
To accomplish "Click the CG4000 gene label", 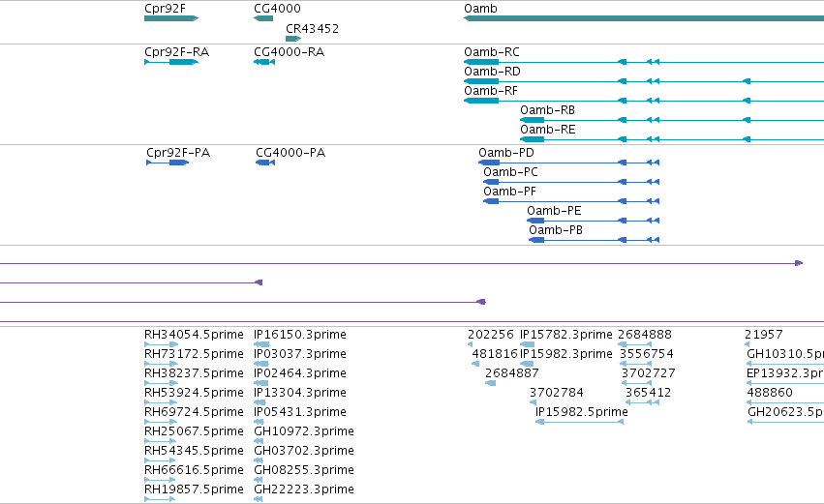I will click(x=277, y=9).
